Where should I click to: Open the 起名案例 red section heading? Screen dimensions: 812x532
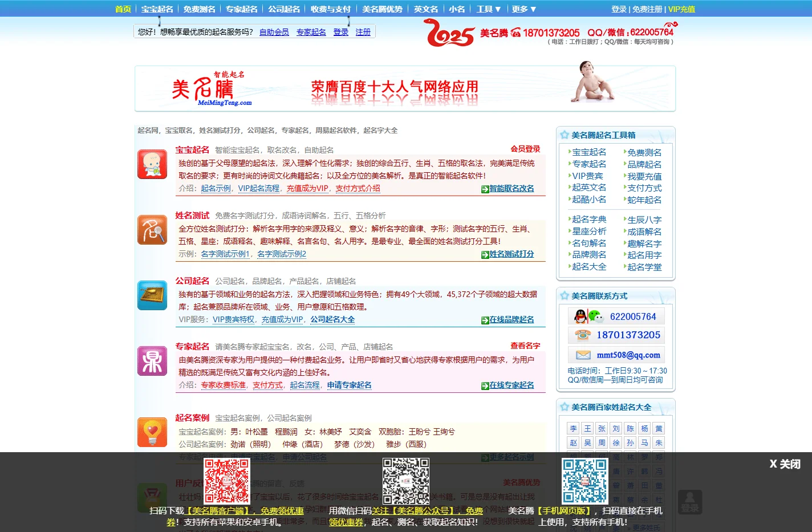coord(192,417)
